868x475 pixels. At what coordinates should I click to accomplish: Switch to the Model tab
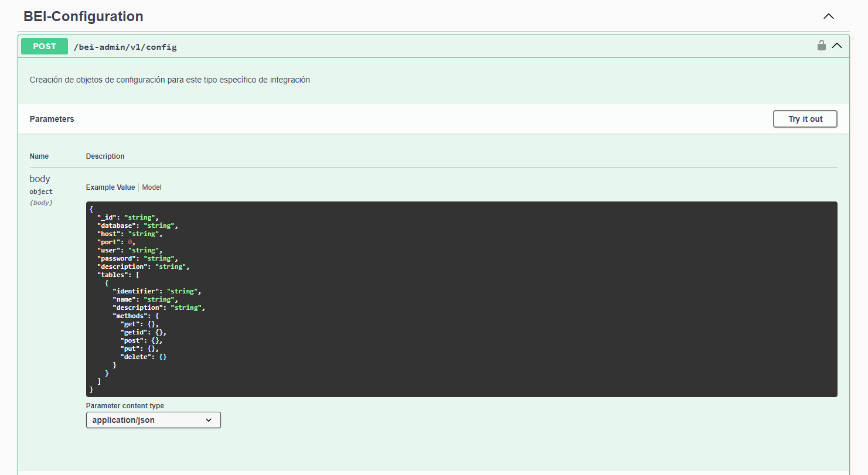click(x=151, y=187)
